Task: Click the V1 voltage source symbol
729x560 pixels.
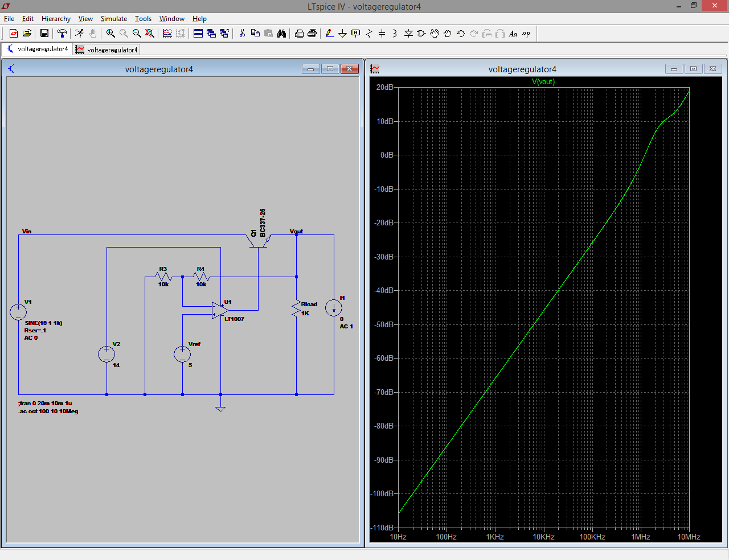Action: [18, 311]
